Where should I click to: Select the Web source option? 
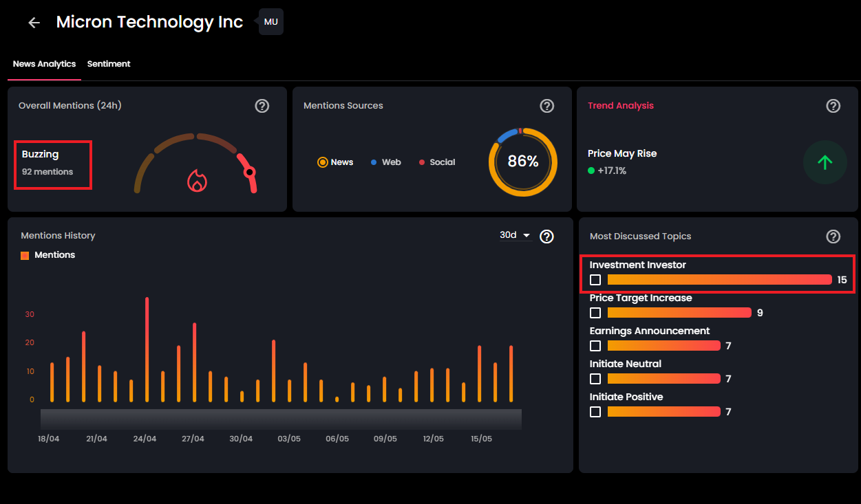pyautogui.click(x=385, y=162)
